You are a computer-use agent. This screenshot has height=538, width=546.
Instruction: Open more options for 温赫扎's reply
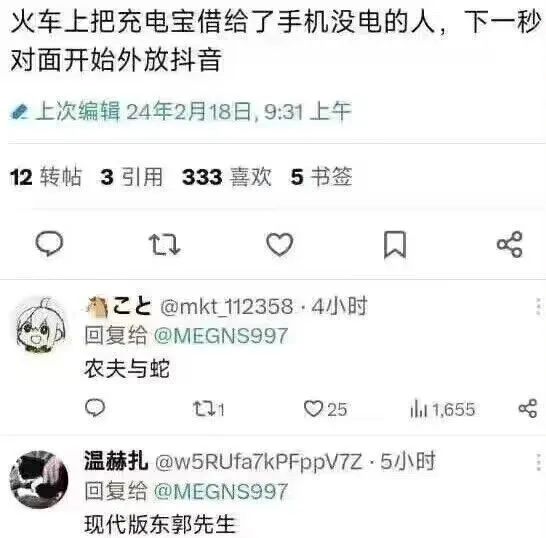(539, 462)
